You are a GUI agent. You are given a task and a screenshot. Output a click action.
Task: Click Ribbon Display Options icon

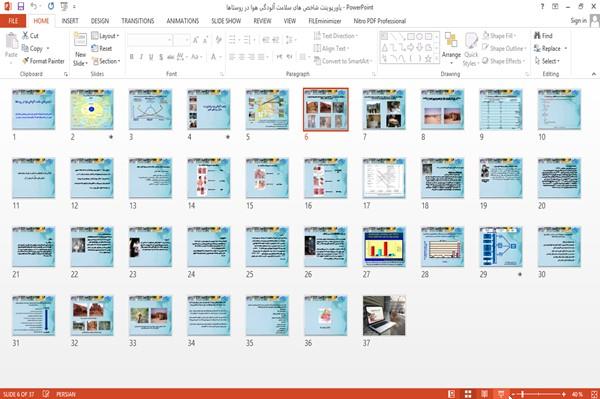[555, 7]
